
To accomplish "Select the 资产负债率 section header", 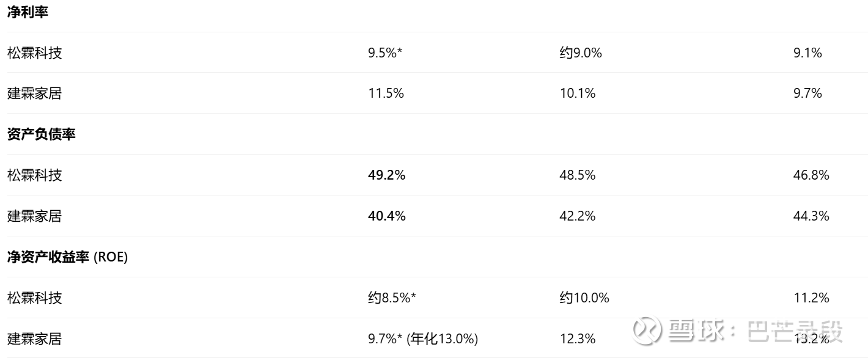I will click(x=42, y=134).
